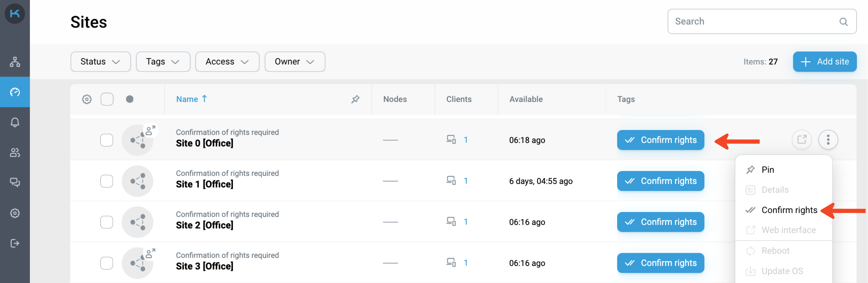Choose Pin from the context menu
This screenshot has width=868, height=283.
[x=768, y=170]
